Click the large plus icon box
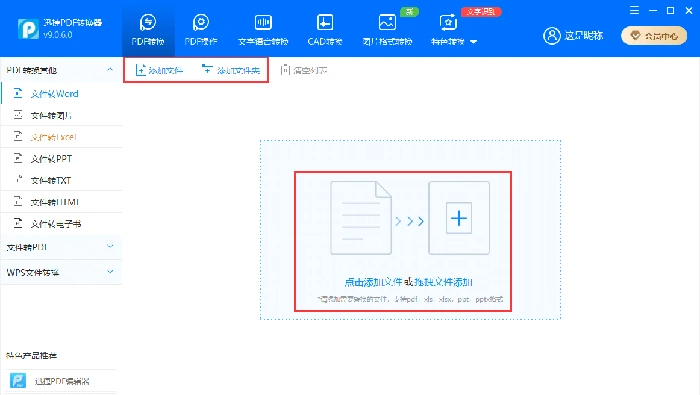This screenshot has height=395, width=700. click(459, 218)
